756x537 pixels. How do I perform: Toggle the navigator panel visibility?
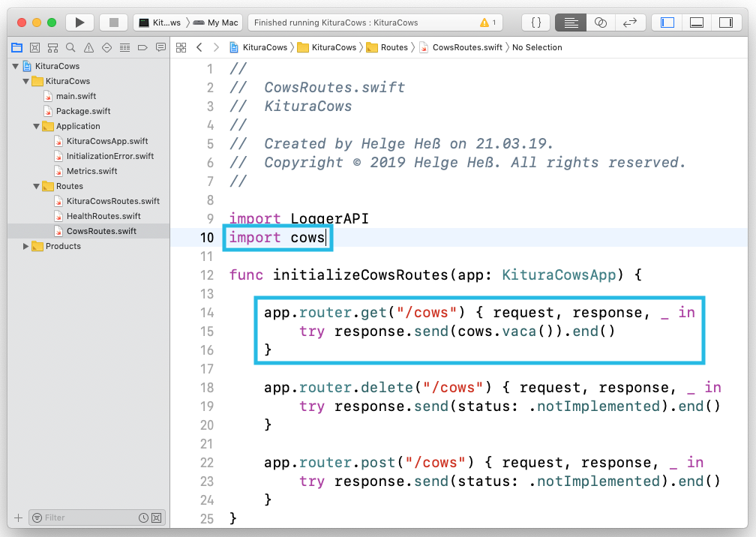coord(667,22)
